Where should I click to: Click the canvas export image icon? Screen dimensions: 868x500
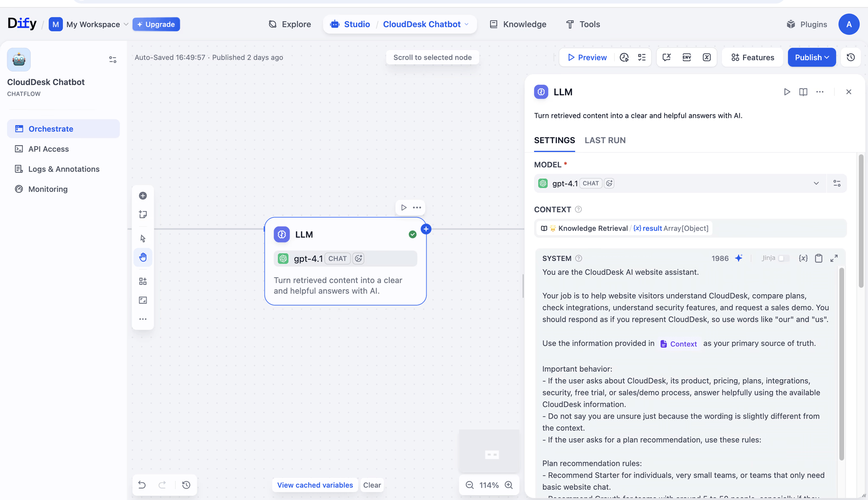[143, 300]
